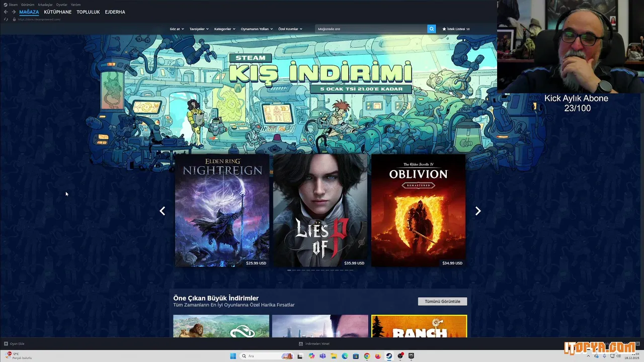Open Copilot from the taskbar
The width and height of the screenshot is (644, 362).
pyautogui.click(x=311, y=356)
